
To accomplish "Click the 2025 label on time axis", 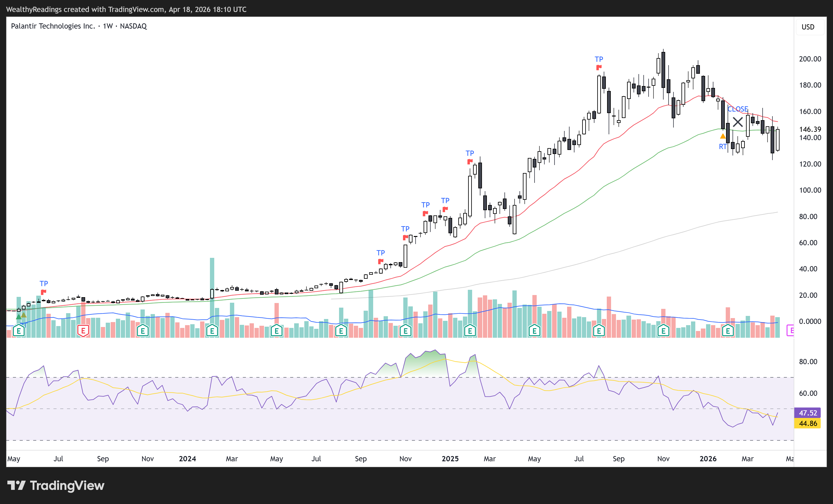I will point(450,459).
